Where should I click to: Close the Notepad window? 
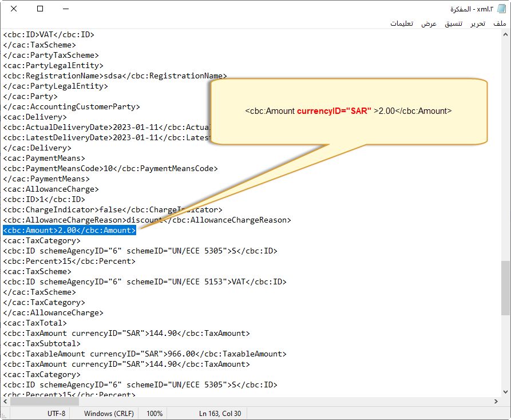pos(14,9)
